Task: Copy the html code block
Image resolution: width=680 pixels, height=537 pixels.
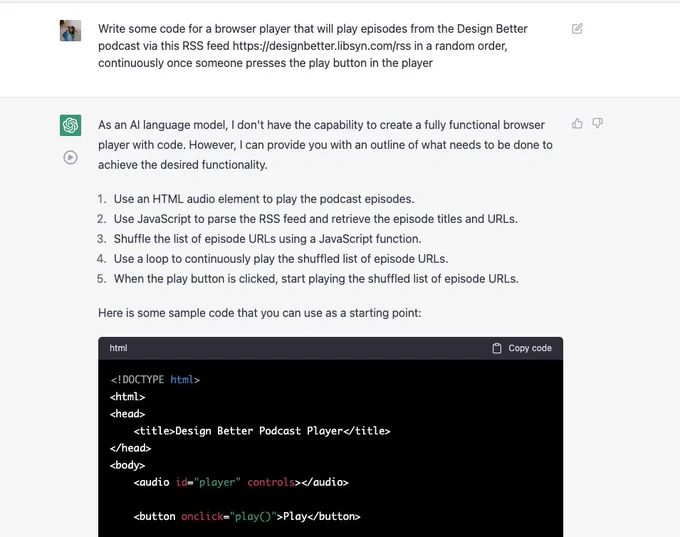Action: 522,348
